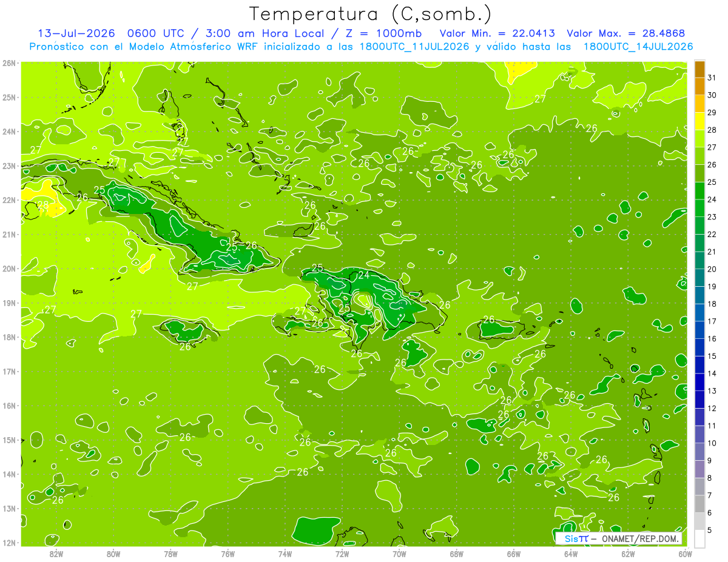
Task: Click the legend label 29
Action: point(712,113)
